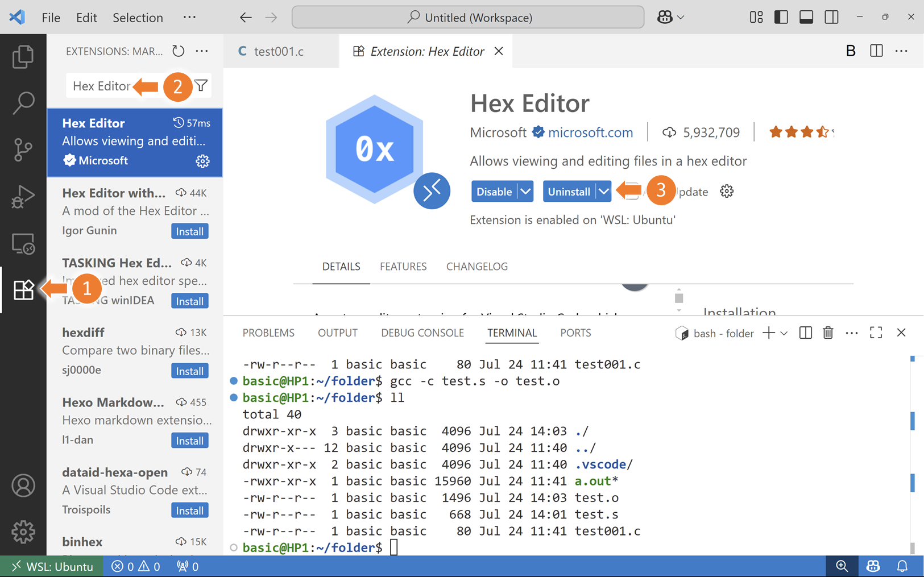924x577 pixels.
Task: Open the Uninstall button dropdown arrow
Action: [x=603, y=192]
